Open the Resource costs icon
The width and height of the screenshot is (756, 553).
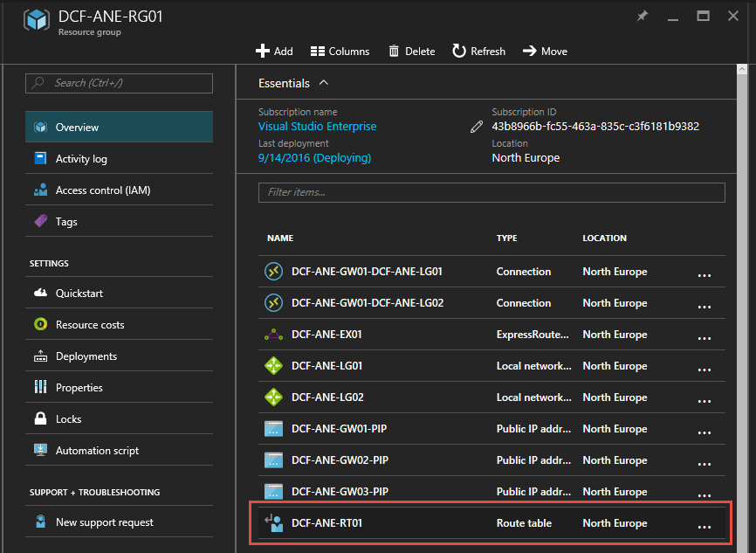click(x=40, y=325)
